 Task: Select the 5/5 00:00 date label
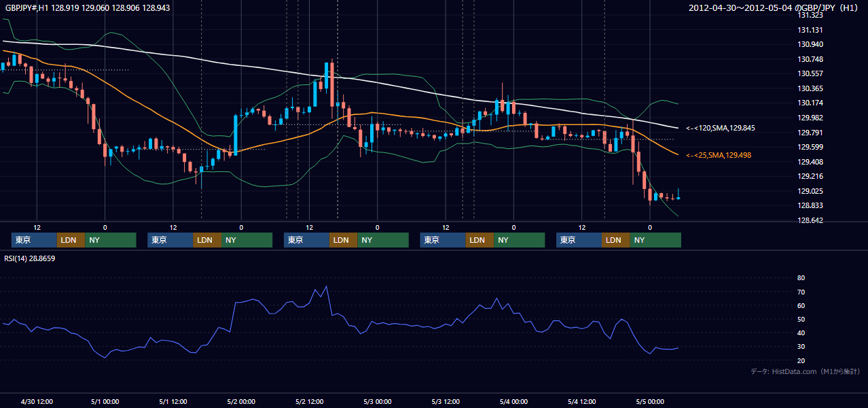[649, 402]
